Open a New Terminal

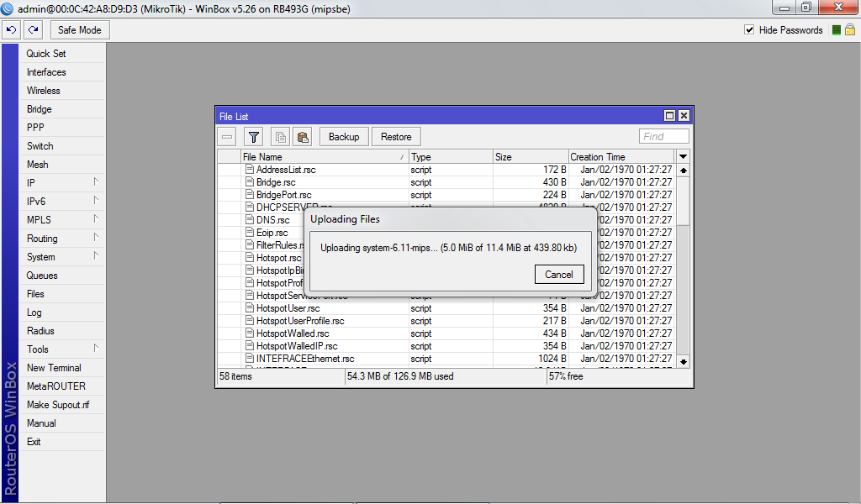(61, 368)
